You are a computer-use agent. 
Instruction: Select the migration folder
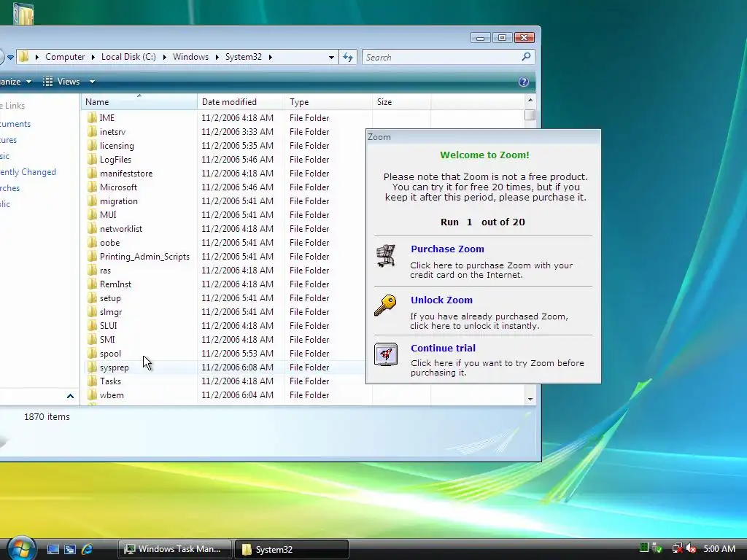119,201
